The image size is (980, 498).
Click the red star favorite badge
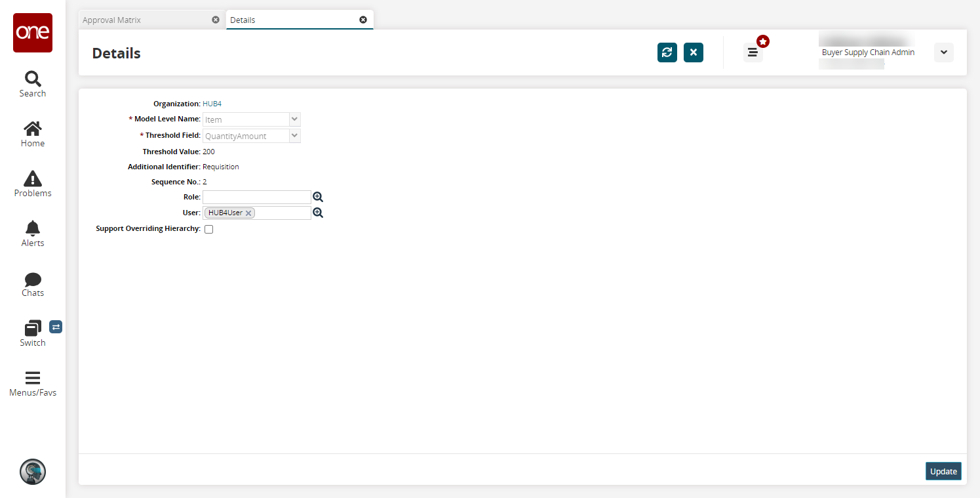point(763,41)
